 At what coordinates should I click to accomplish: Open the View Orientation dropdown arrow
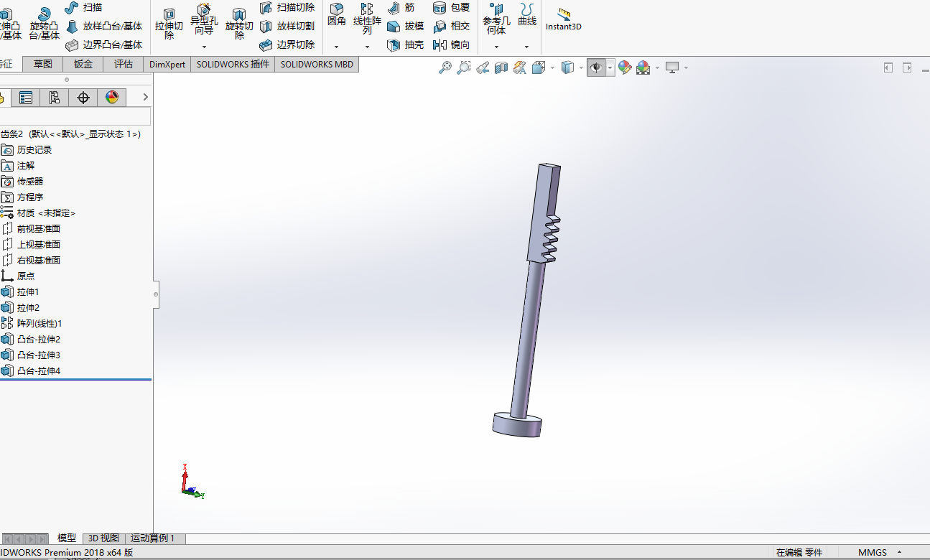click(x=552, y=67)
